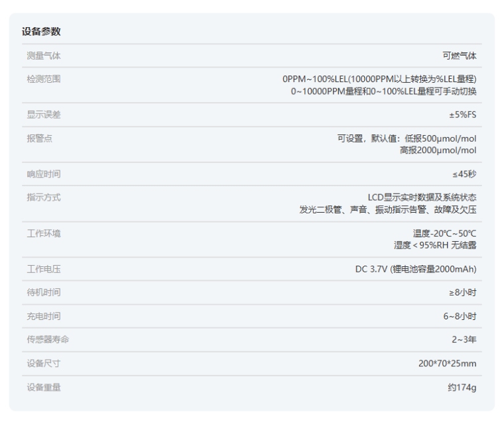Click the 设备参数 section heading
This screenshot has height=426, width=504.
pos(41,32)
